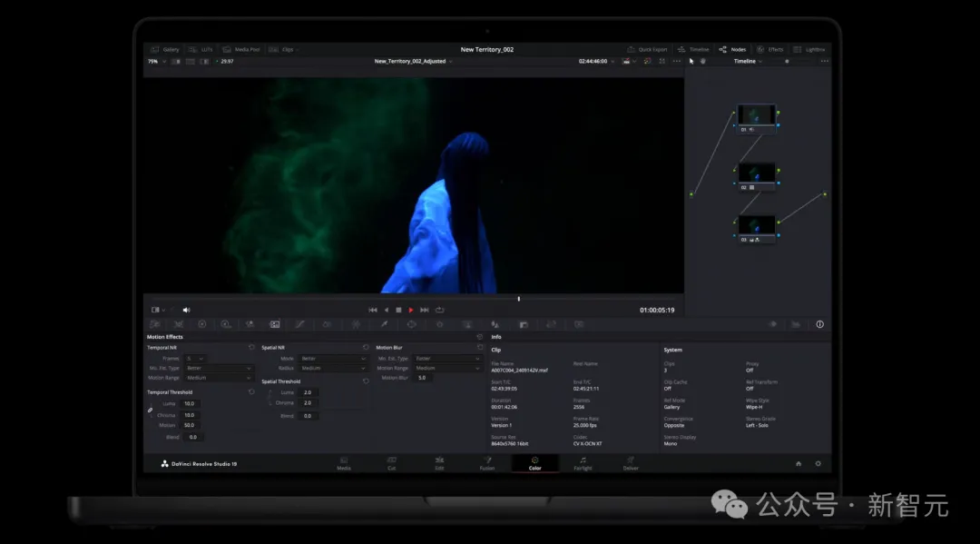The width and height of the screenshot is (980, 544).
Task: Open Motion Blur Mo. Est. Type dropdown
Action: (446, 359)
